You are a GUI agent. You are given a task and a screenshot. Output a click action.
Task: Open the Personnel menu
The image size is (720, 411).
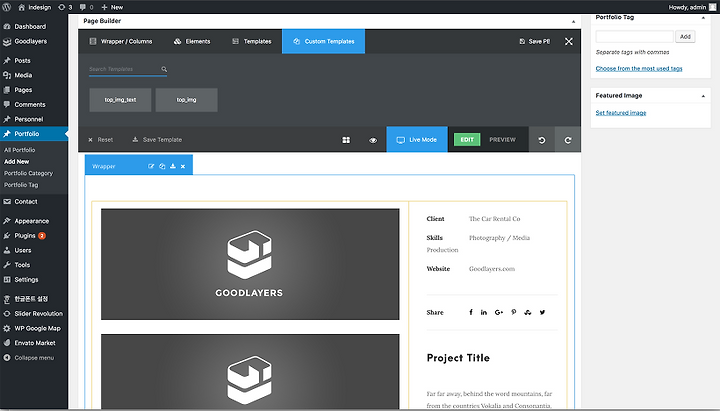tap(28, 119)
